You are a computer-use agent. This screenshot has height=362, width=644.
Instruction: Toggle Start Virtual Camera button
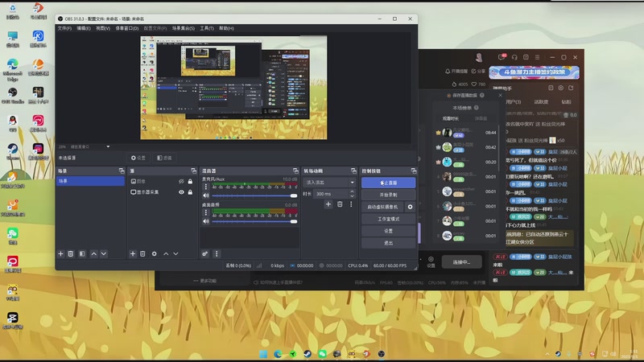click(x=383, y=207)
